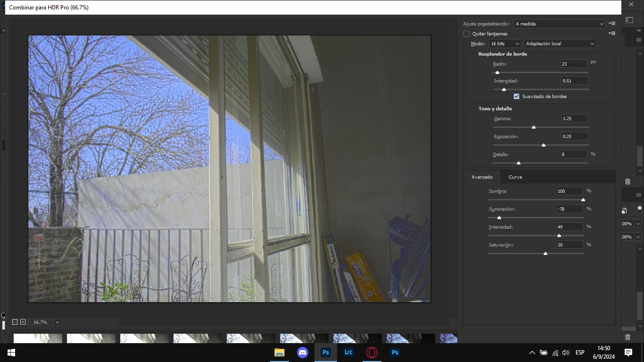
Task: Click the ESP input language indicator
Action: 580,353
